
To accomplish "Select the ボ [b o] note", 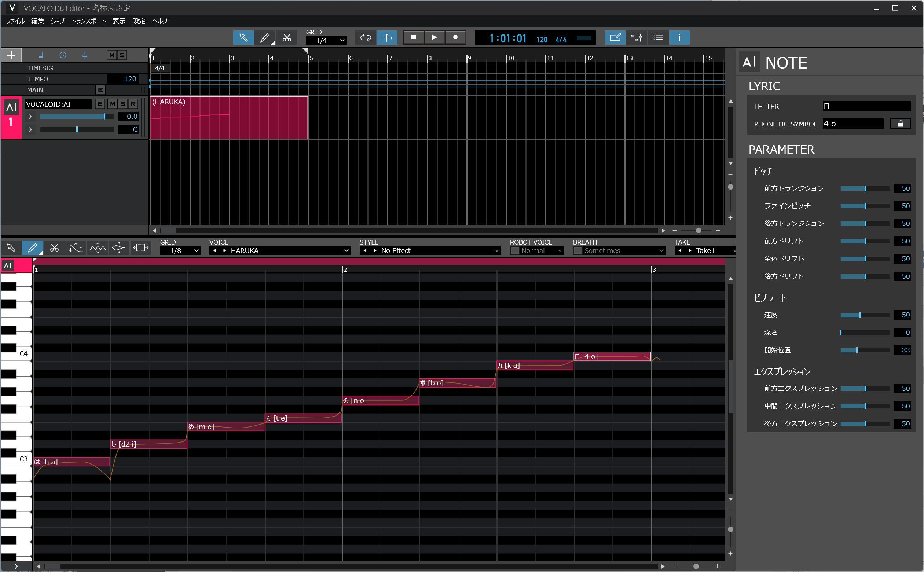I will click(457, 383).
